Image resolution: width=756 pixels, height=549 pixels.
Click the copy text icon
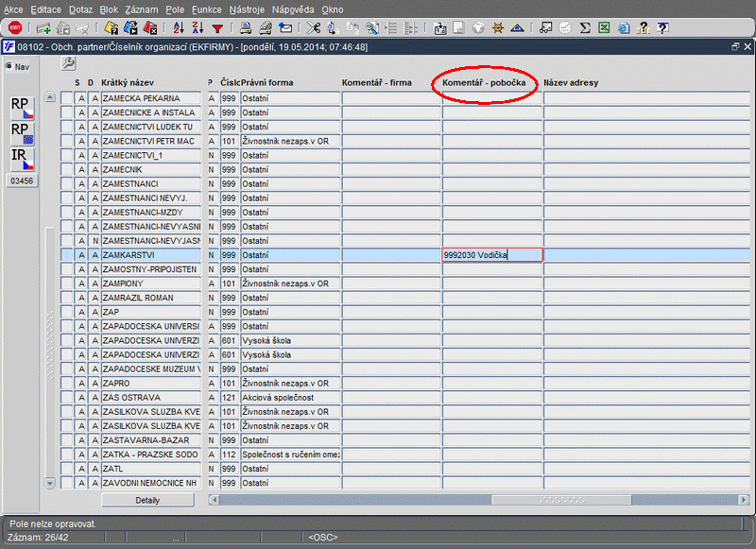point(333,28)
